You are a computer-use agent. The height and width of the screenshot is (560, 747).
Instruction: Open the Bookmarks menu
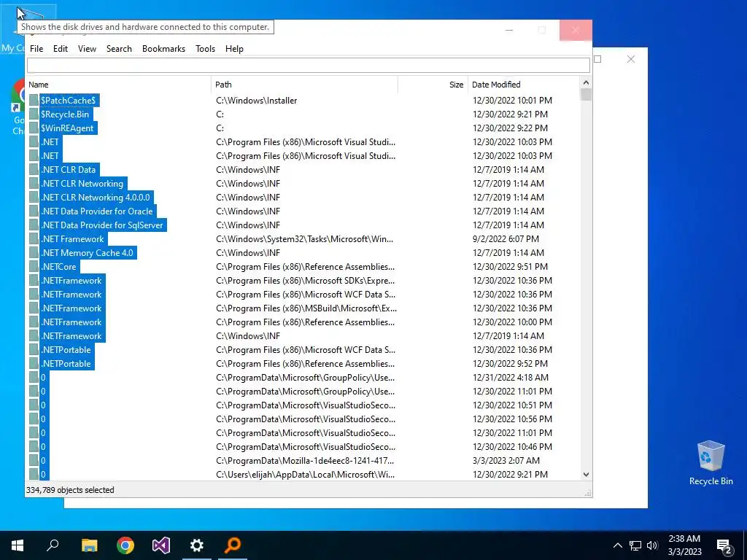[163, 49]
